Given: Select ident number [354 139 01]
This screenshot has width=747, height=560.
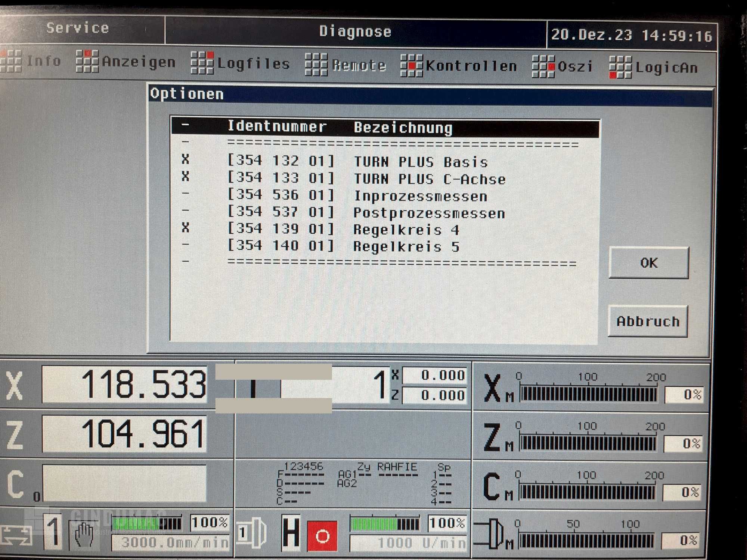Looking at the screenshot, I should click(x=281, y=229).
